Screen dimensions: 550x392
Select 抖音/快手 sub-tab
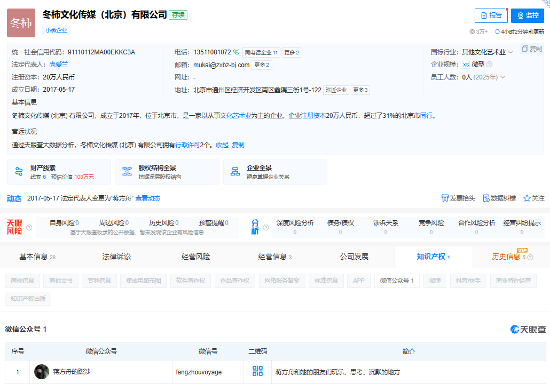[468, 281]
